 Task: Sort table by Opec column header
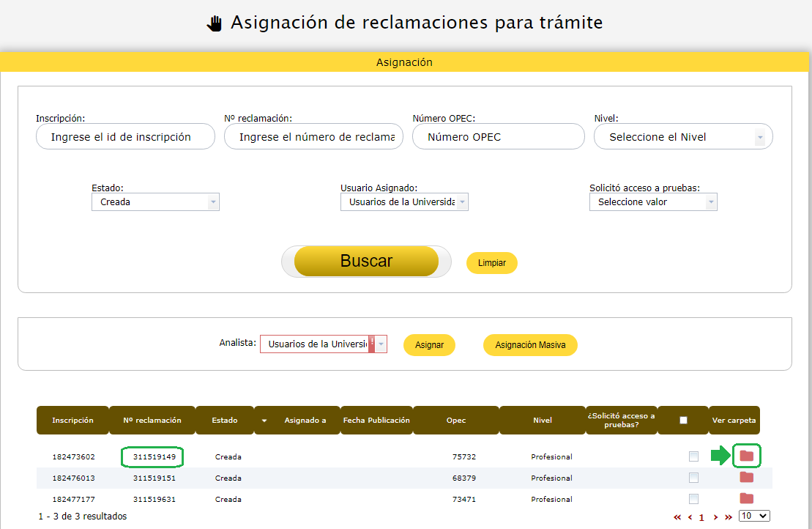click(455, 421)
